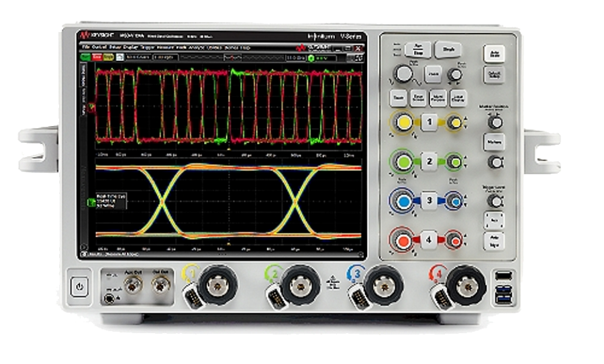This screenshot has width=604, height=364.
Task: Click the blue channel 3 vertical scale knob
Action: coord(403,201)
